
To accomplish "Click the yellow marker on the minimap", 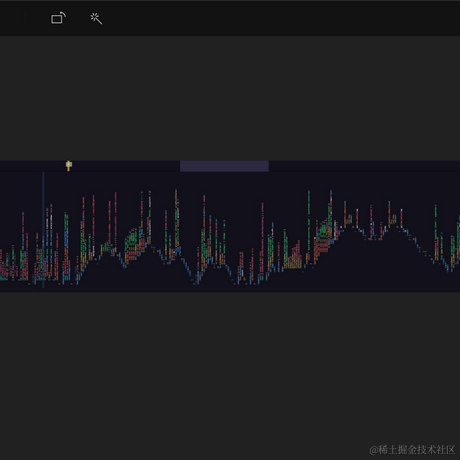I will (69, 166).
